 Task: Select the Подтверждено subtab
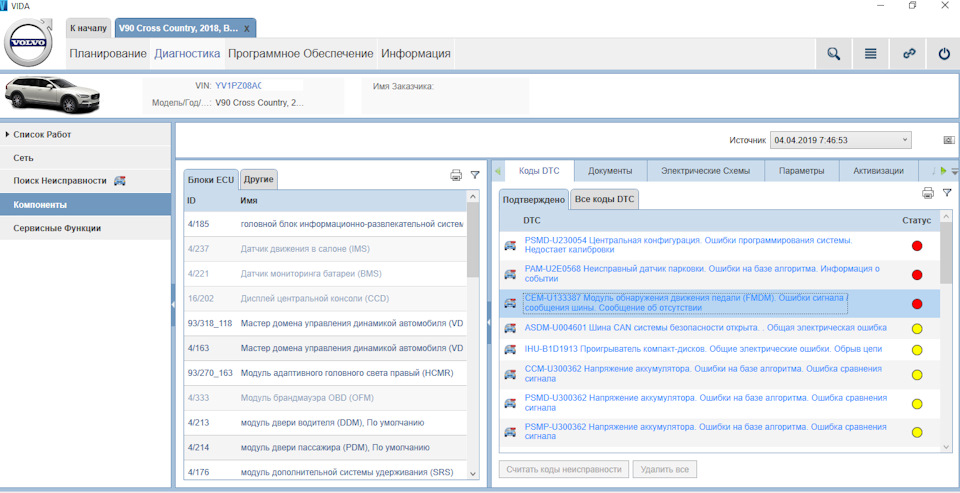coord(534,199)
